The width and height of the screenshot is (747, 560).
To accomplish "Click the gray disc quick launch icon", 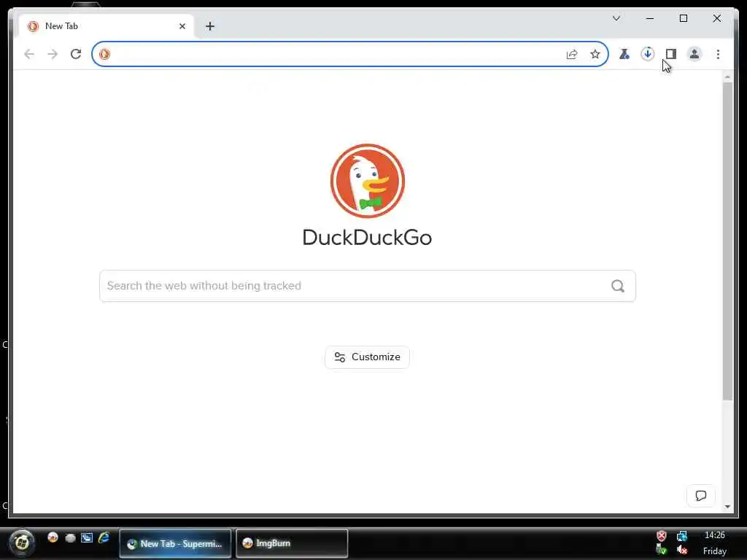I will coord(71,538).
